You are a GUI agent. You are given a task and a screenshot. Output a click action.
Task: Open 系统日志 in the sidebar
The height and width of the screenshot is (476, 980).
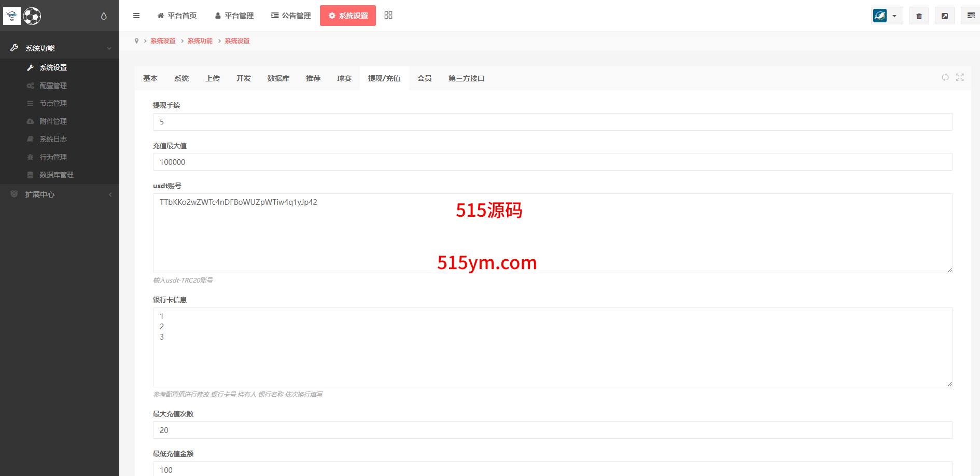tap(53, 139)
